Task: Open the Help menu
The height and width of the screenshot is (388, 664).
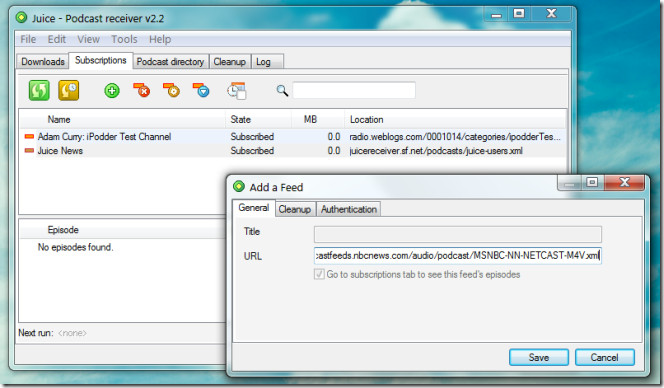Action: click(160, 39)
